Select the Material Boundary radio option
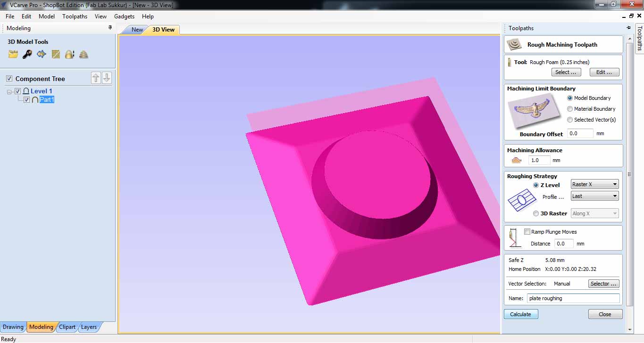 pos(570,109)
